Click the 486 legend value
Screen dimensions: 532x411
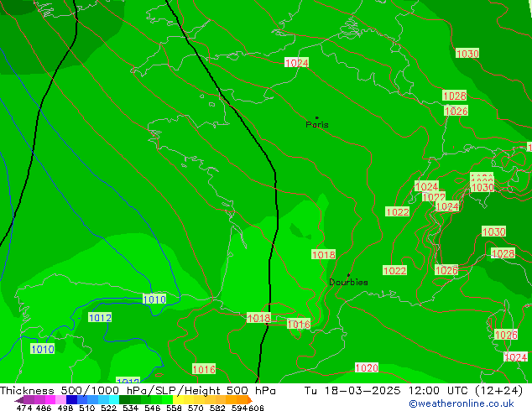coord(44,408)
